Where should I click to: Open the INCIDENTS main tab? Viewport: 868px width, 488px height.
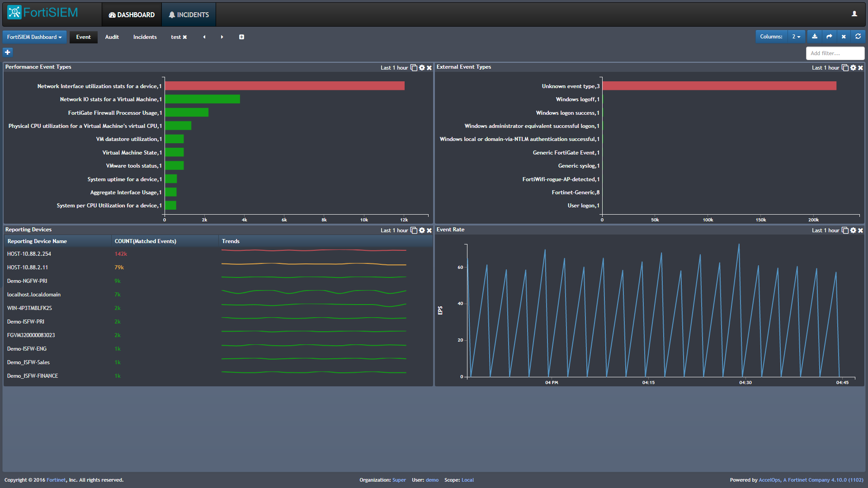(x=189, y=14)
